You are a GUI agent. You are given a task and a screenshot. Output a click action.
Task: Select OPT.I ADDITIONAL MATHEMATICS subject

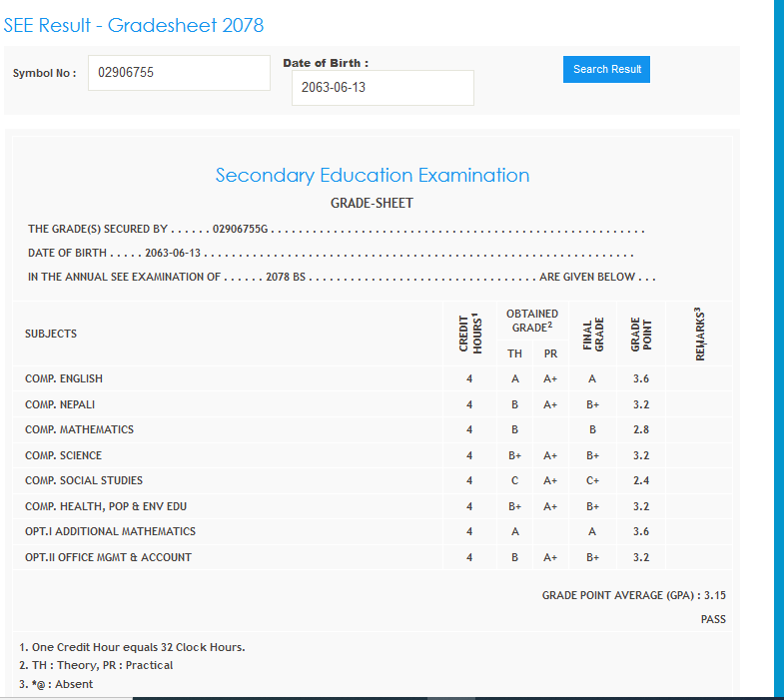click(110, 531)
